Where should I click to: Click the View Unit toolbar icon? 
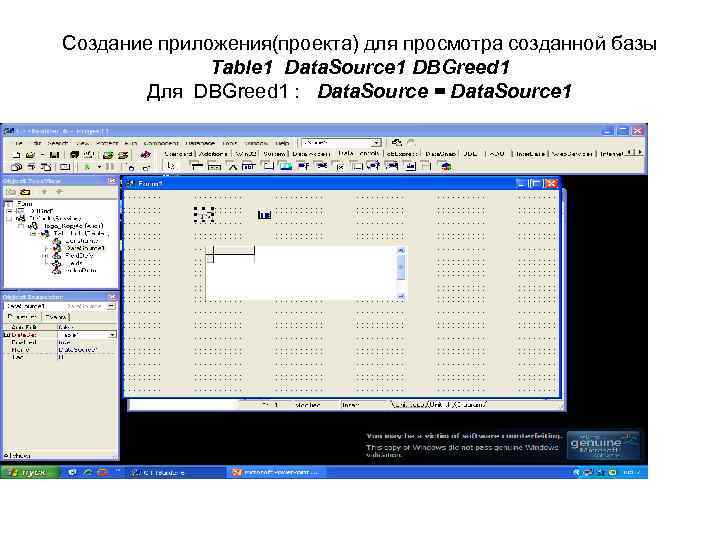[x=17, y=167]
